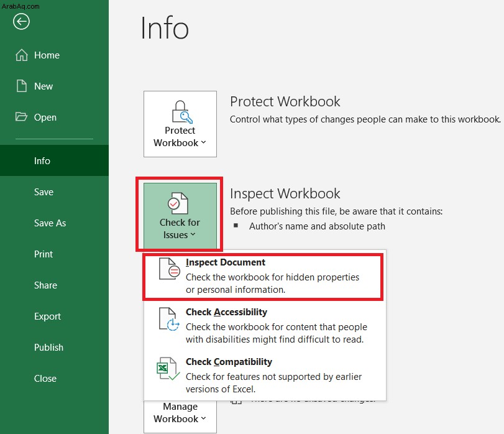
Task: Select Check Accessibility menu title
Action: tap(226, 312)
